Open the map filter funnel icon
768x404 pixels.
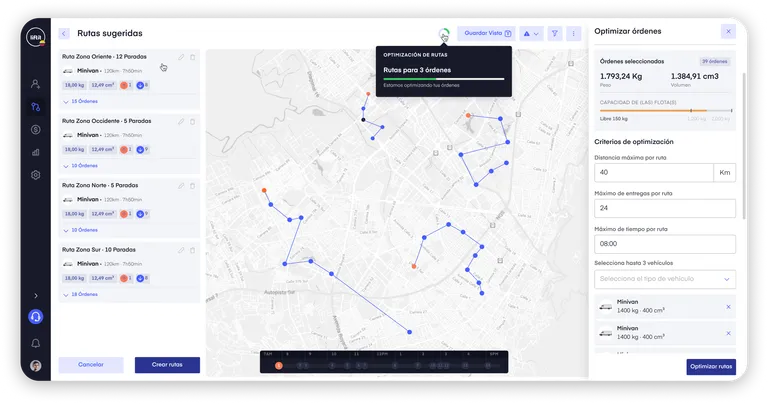pyautogui.click(x=555, y=33)
